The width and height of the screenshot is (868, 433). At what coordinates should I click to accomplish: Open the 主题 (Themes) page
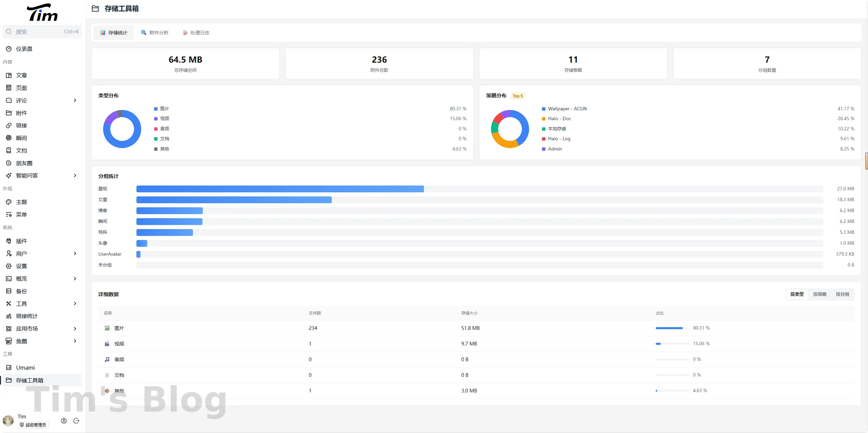tap(21, 202)
